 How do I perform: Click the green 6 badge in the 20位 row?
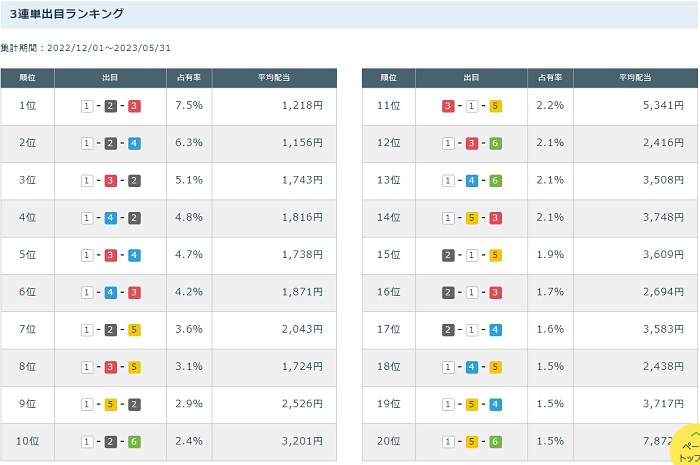click(x=495, y=442)
